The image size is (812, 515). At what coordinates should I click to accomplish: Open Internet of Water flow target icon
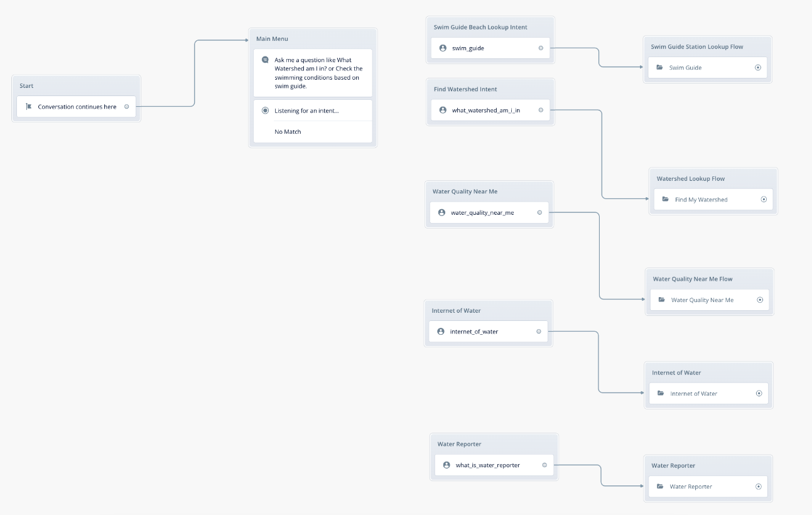click(x=759, y=394)
